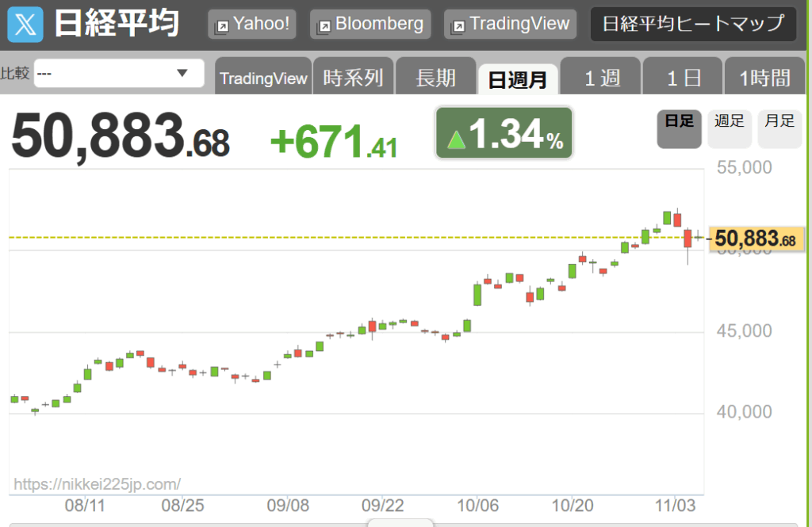Click the green up-triangle percent badge

click(x=504, y=133)
